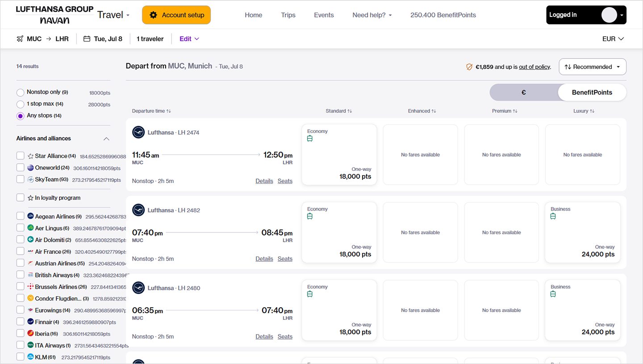Click the Account setup button
The height and width of the screenshot is (364, 643).
coord(176,15)
